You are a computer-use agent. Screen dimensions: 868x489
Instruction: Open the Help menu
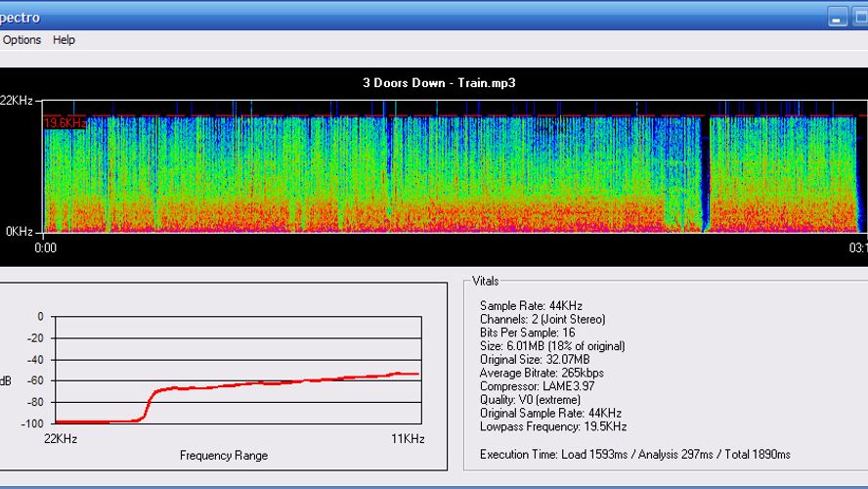coord(64,40)
